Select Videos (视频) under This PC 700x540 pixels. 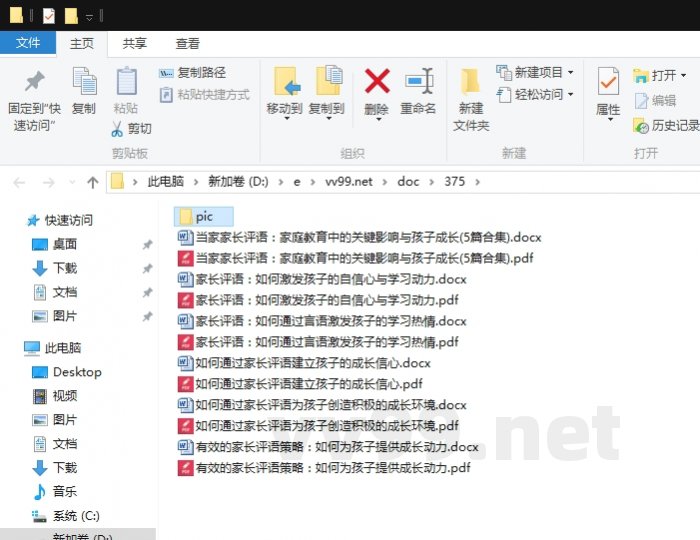(54, 396)
